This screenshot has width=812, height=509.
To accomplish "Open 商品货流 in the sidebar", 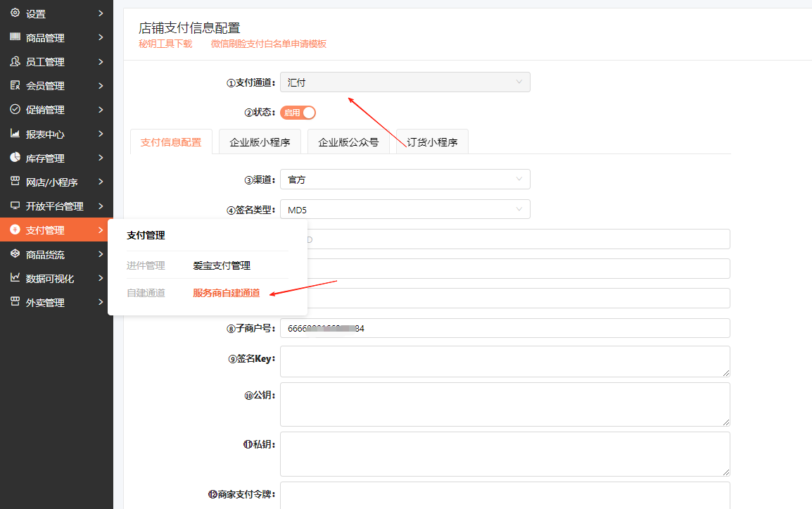I will [56, 254].
